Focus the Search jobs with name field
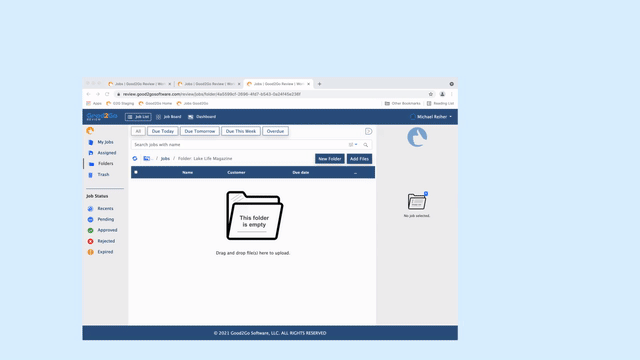 [240, 144]
